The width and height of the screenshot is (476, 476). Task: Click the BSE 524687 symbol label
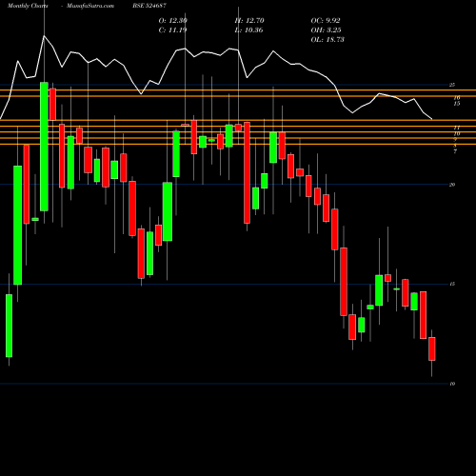pos(149,6)
